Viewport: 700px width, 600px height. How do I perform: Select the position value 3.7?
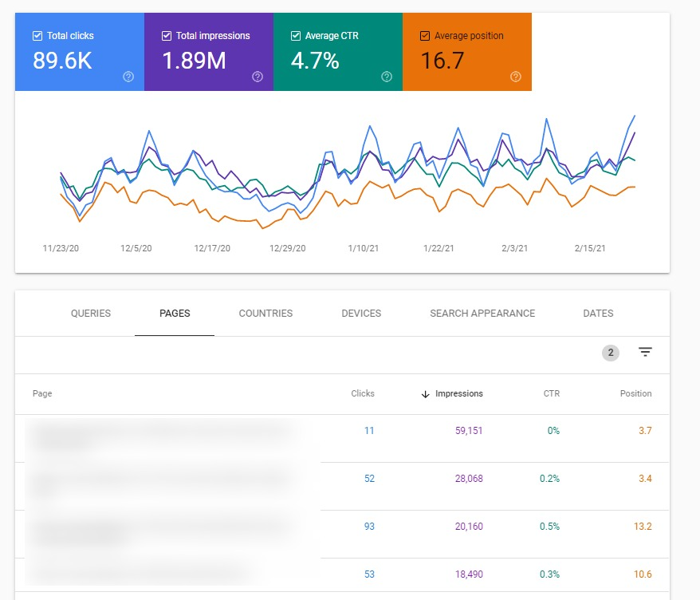coord(644,430)
